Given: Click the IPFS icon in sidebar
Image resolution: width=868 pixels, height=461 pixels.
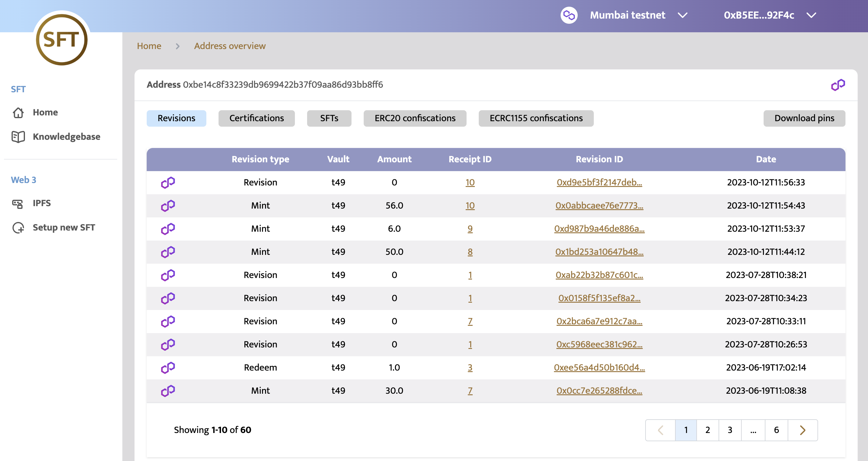Looking at the screenshot, I should 18,203.
